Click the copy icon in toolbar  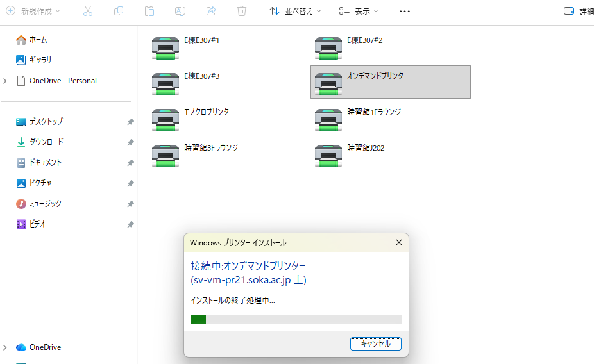tap(119, 11)
